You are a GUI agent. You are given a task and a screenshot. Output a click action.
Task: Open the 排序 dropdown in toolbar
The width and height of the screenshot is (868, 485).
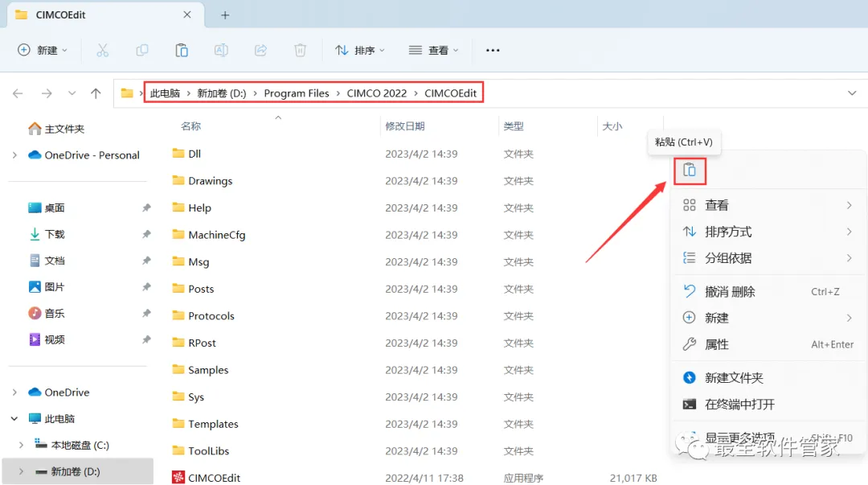[x=360, y=51]
